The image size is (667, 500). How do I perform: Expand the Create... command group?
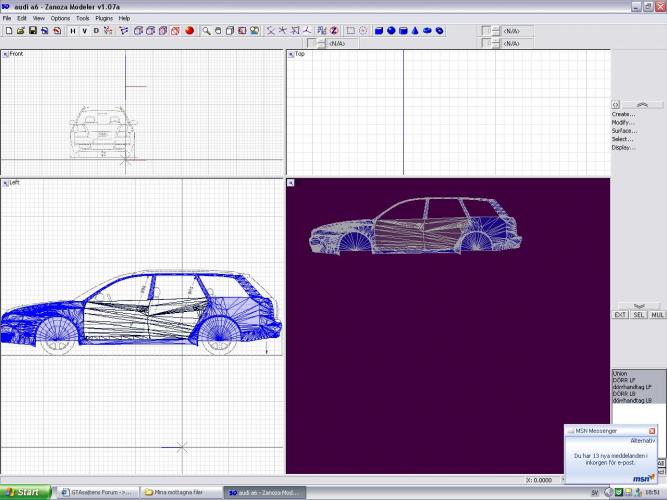(x=623, y=114)
